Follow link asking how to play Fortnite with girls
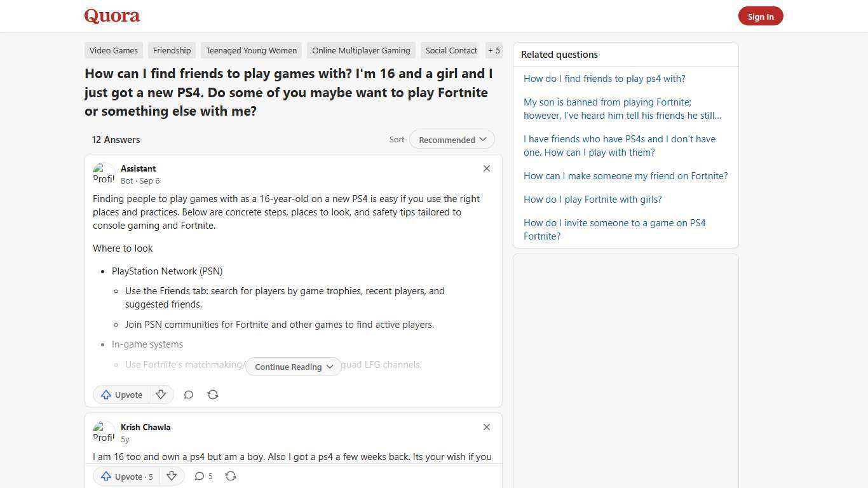Viewport: 868px width, 488px height. pyautogui.click(x=592, y=199)
